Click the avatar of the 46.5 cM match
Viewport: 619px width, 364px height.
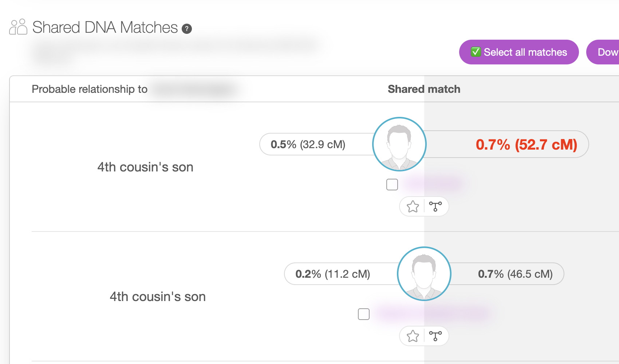point(424,274)
